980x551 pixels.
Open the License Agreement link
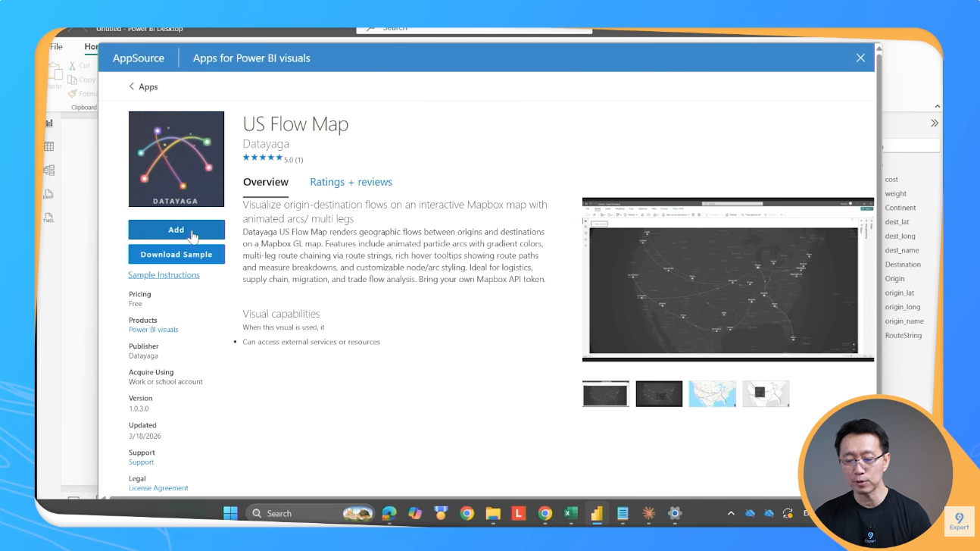click(158, 488)
